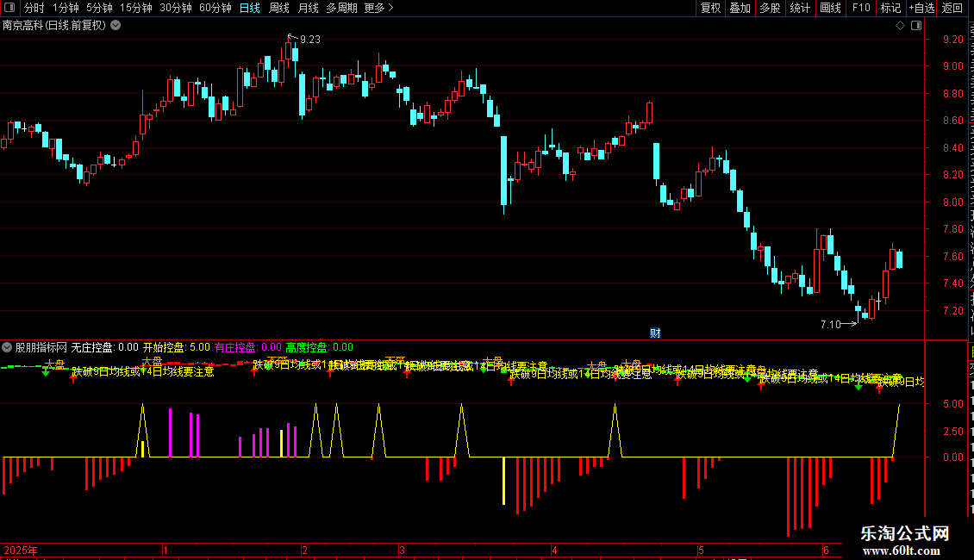Click month 4 on the timeline
This screenshot has height=560, width=974.
(555, 550)
